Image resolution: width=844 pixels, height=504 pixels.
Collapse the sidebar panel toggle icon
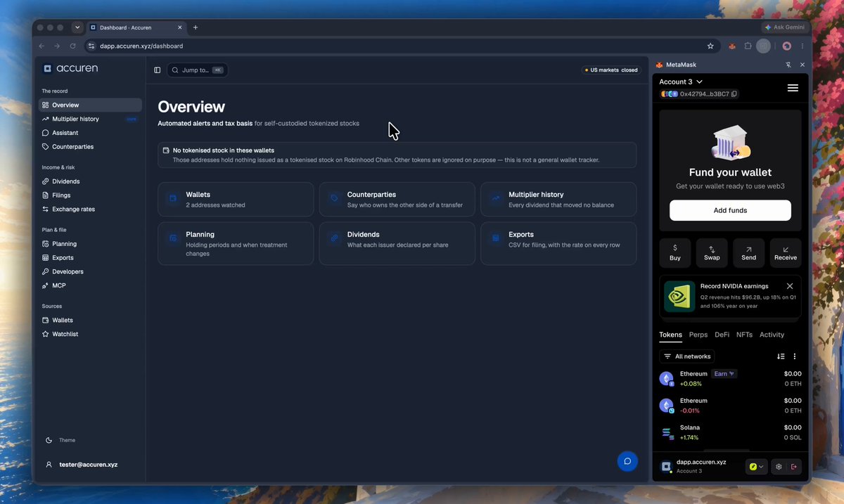coord(157,70)
